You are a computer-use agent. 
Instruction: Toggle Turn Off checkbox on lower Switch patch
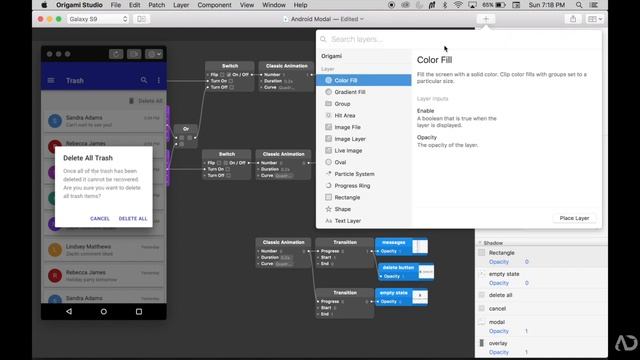[x=229, y=176]
